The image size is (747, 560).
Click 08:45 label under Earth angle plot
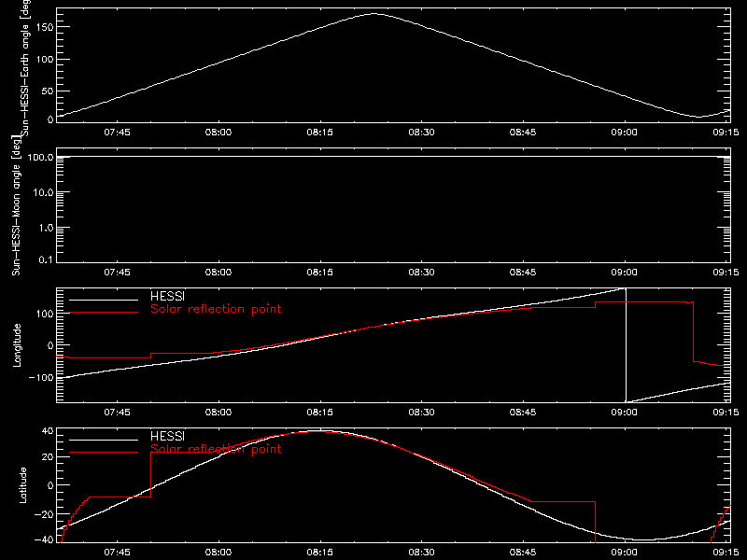pyautogui.click(x=523, y=132)
